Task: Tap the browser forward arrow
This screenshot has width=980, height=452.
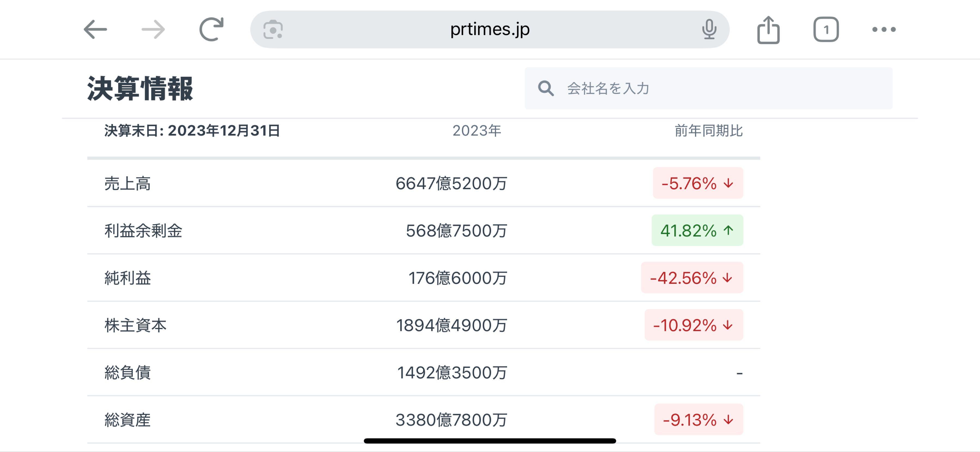Action: pos(153,29)
